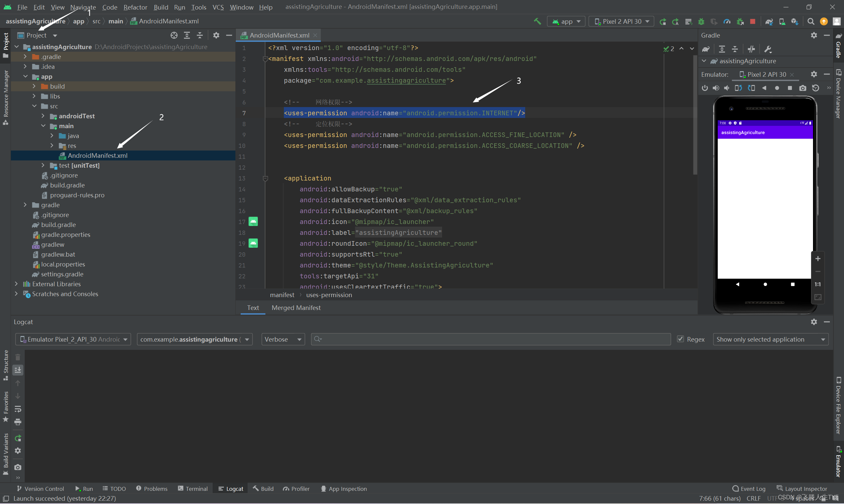Click the red Stop application icon
The width and height of the screenshot is (844, 504).
753,21
